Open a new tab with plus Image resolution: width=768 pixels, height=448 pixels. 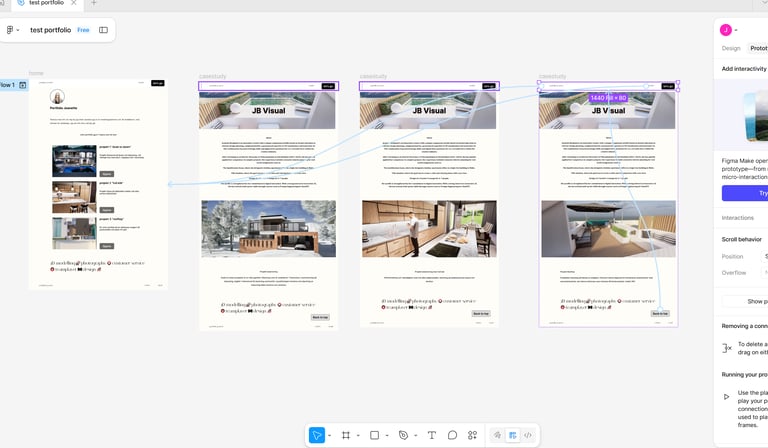click(x=94, y=3)
